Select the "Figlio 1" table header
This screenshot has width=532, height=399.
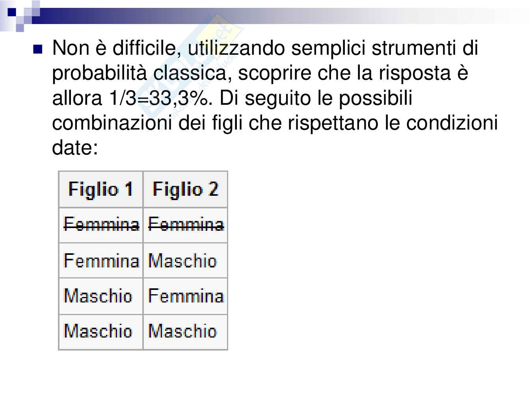pos(100,189)
